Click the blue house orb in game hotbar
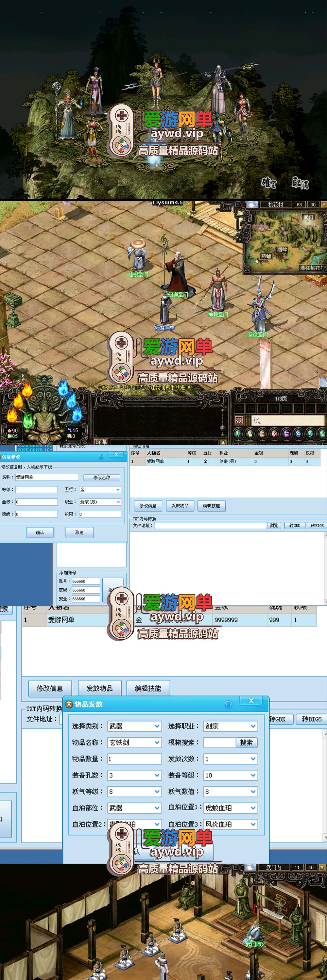The width and height of the screenshot is (327, 980). (299, 433)
